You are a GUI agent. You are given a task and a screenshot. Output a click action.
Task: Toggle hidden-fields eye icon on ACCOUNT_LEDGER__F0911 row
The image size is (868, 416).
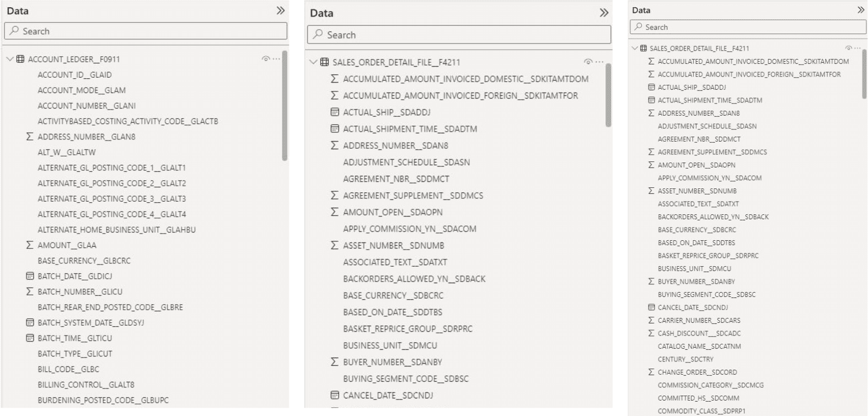pos(266,59)
